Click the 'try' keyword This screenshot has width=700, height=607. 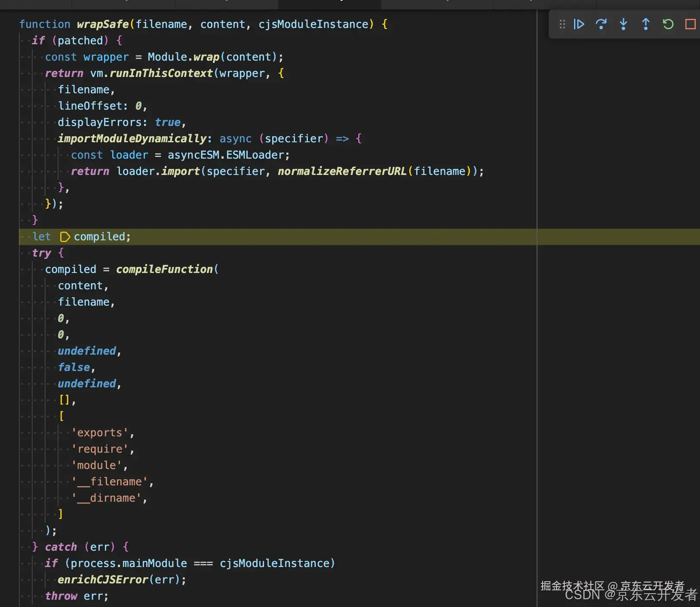coord(42,253)
